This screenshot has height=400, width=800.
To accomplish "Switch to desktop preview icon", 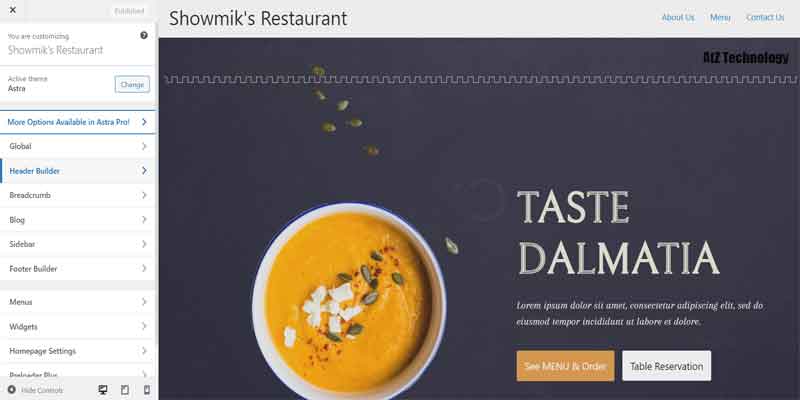I will [103, 390].
